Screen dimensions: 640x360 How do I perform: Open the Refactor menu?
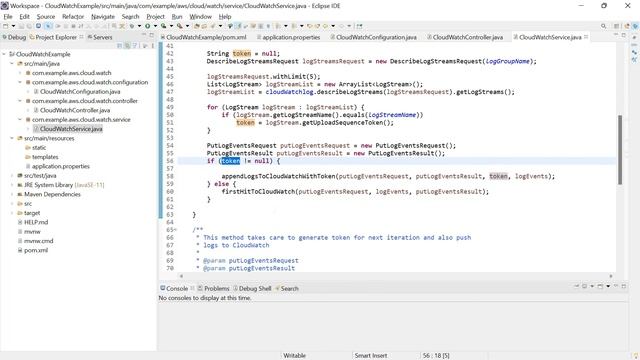point(73,16)
